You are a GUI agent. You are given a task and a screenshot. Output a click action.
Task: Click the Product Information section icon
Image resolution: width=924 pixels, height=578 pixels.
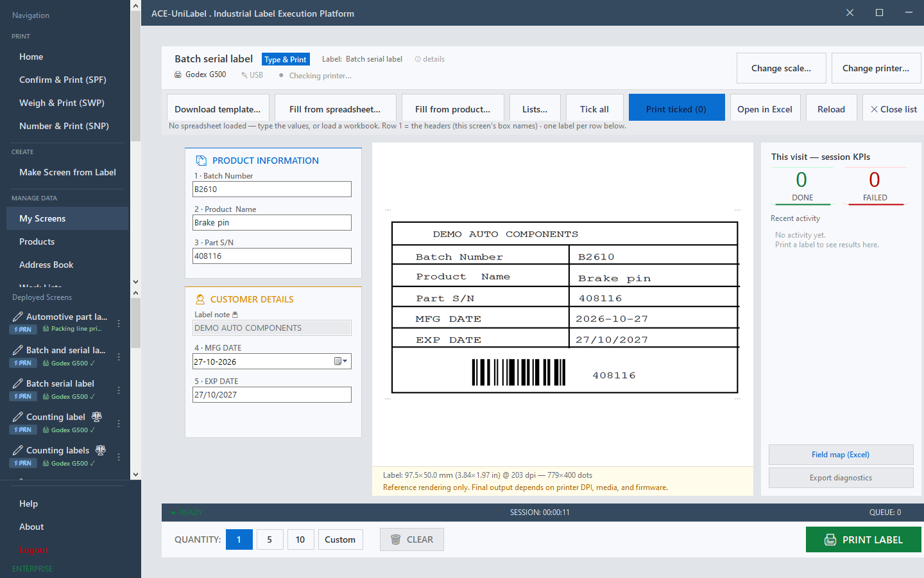[201, 161]
